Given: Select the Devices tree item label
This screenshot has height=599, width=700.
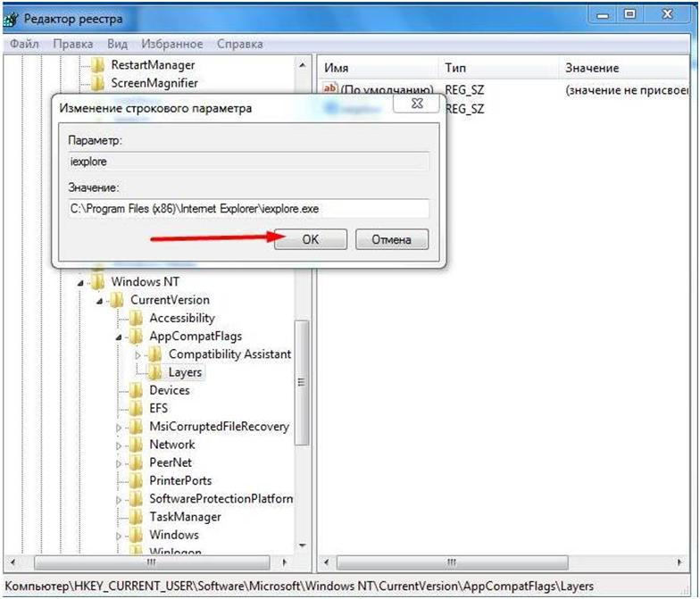Looking at the screenshot, I should [170, 390].
